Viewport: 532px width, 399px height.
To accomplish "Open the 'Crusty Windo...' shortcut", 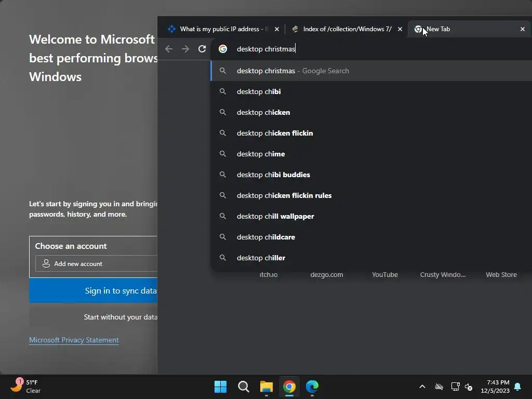I will pos(443,274).
